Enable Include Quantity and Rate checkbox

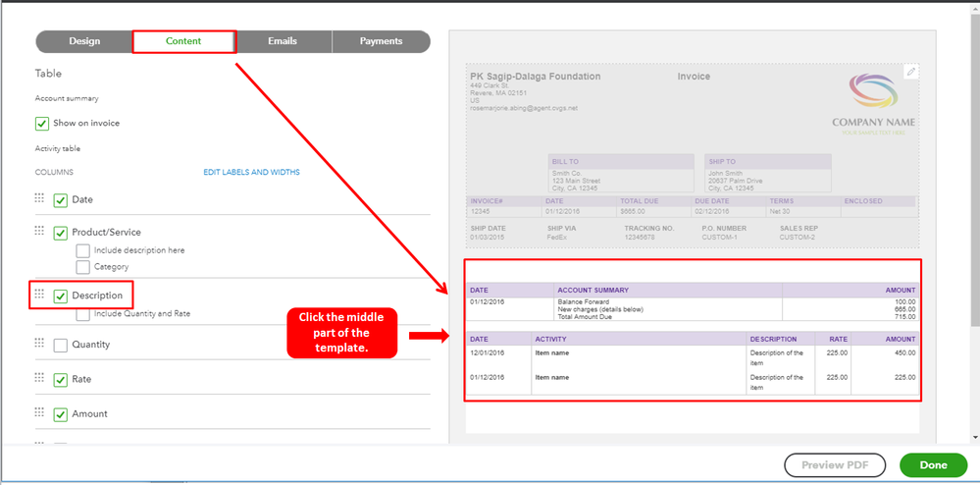[x=82, y=314]
